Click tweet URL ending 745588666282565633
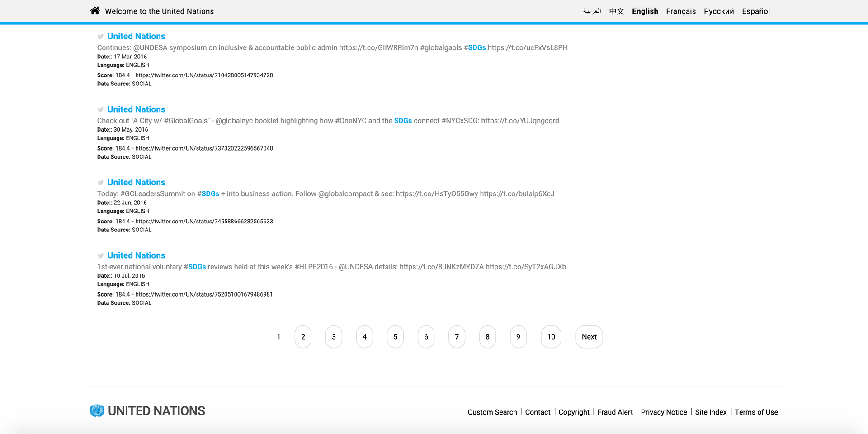This screenshot has width=868, height=434. tap(204, 222)
